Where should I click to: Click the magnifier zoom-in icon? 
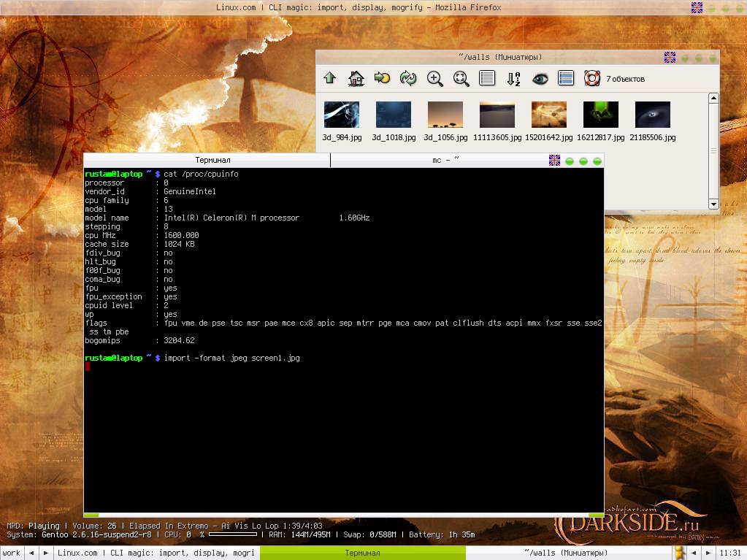point(435,78)
